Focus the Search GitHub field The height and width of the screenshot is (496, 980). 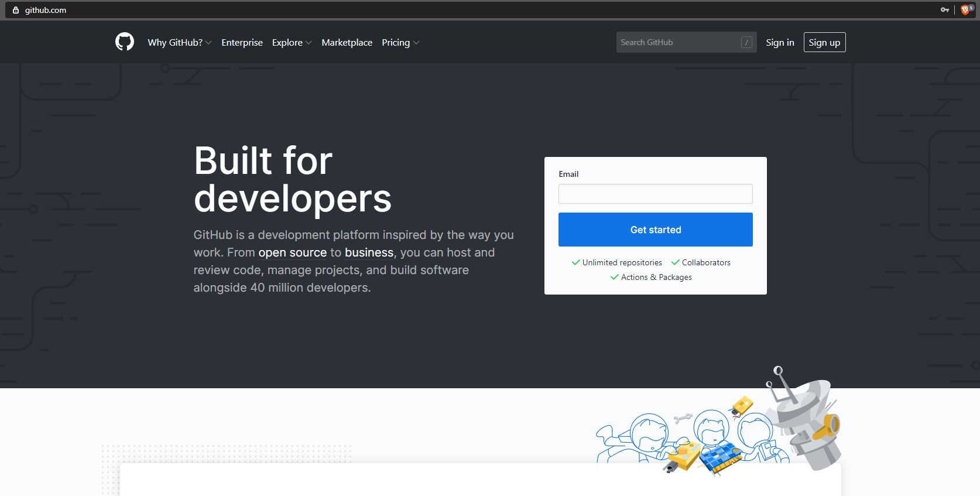pos(686,42)
